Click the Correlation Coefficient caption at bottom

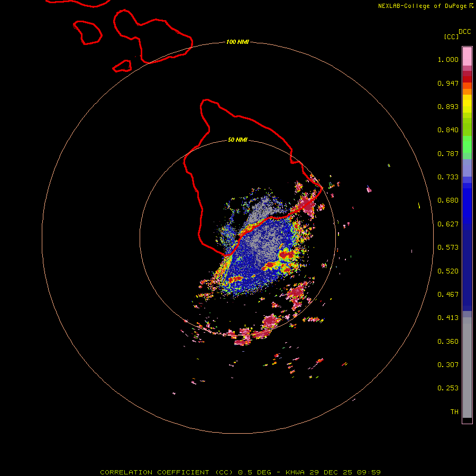coord(240,472)
